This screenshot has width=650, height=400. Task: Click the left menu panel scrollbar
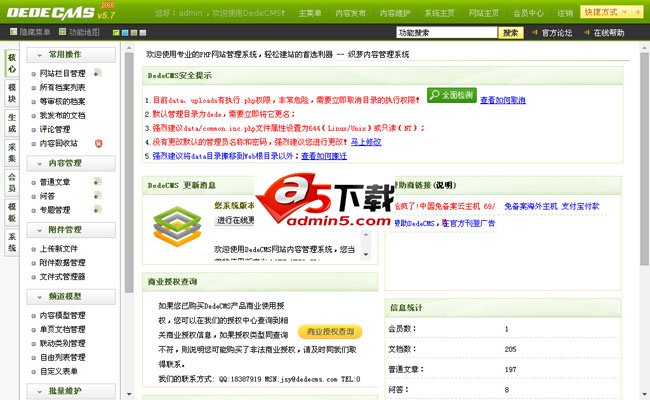tap(129, 172)
